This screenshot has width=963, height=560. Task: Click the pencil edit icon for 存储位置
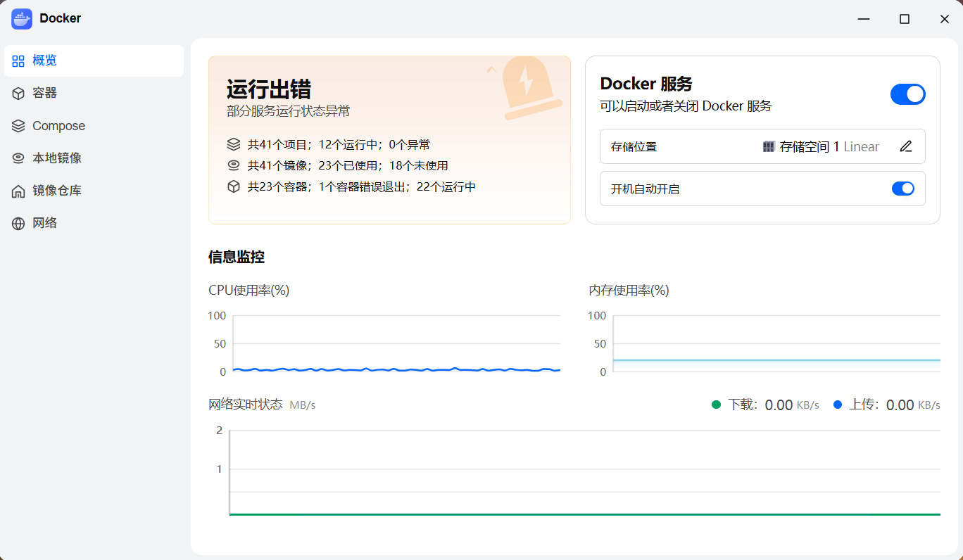coord(906,146)
